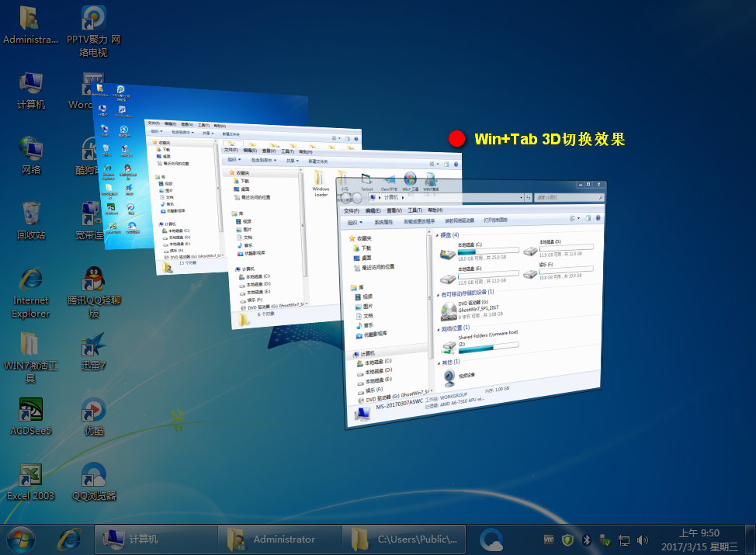Open address bar history dropdown in 计算机 window
The image size is (756, 555).
tap(521, 198)
